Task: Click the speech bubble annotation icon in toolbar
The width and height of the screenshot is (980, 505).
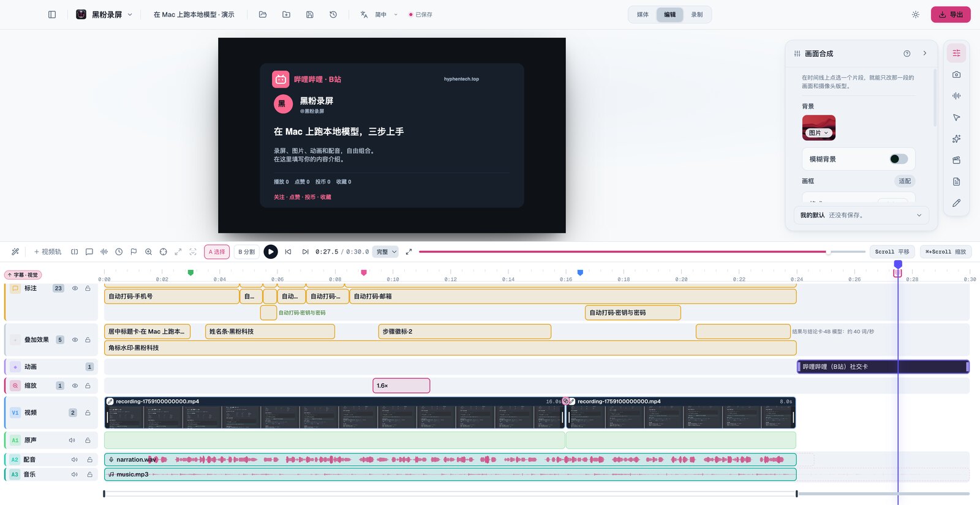Action: pos(89,252)
